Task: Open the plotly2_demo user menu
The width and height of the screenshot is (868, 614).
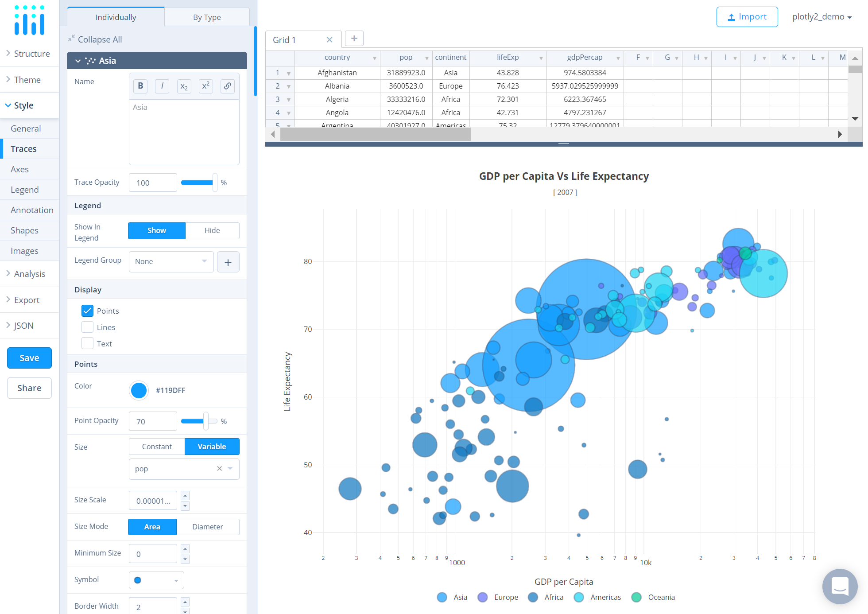Action: [822, 17]
